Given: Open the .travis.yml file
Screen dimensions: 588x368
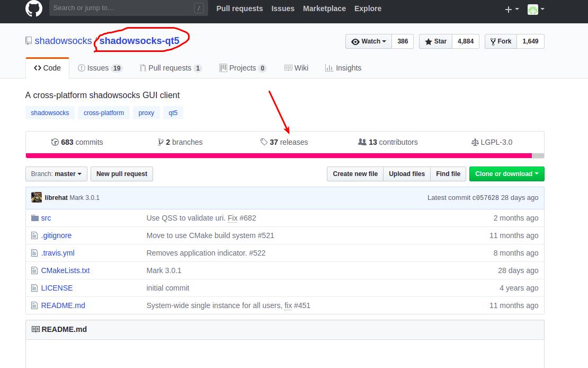Looking at the screenshot, I should pos(58,253).
